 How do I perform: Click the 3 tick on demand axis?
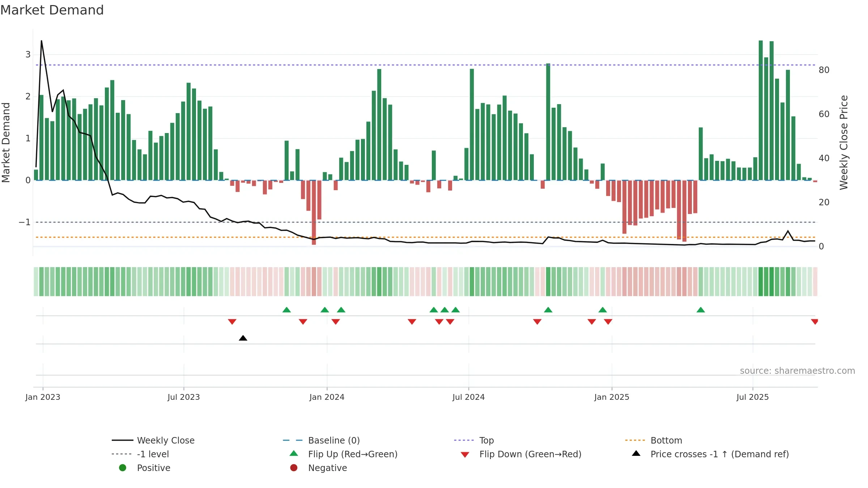click(28, 55)
